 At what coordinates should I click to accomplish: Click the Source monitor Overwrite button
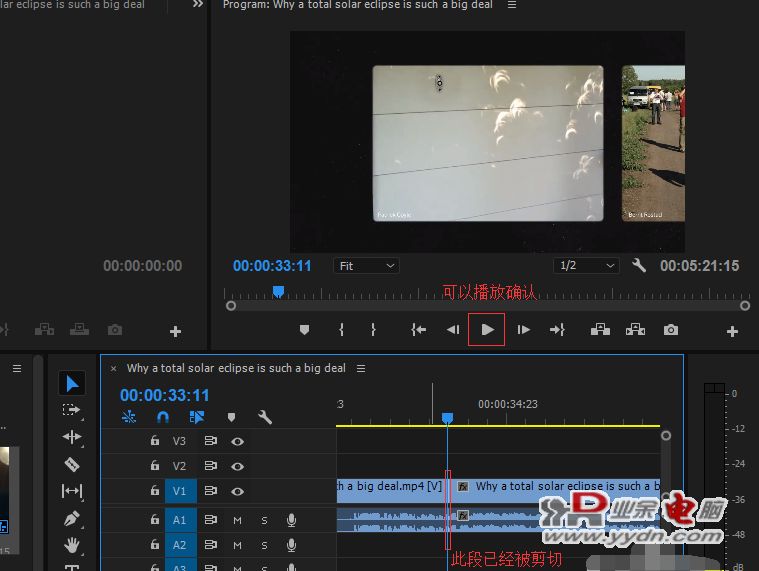pos(79,330)
